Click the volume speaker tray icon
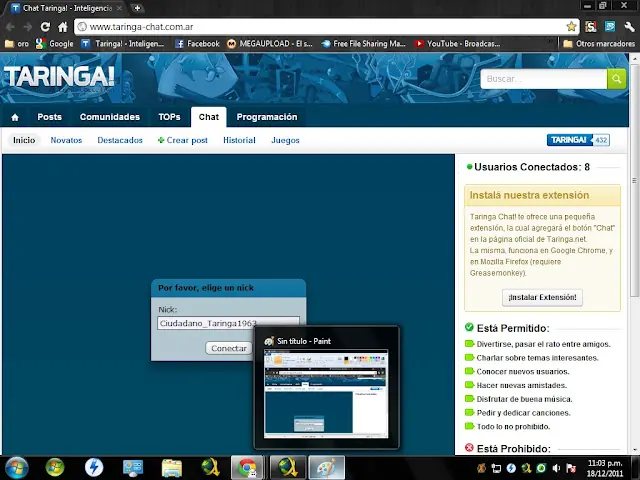This screenshot has height=480, width=640. tap(556, 468)
